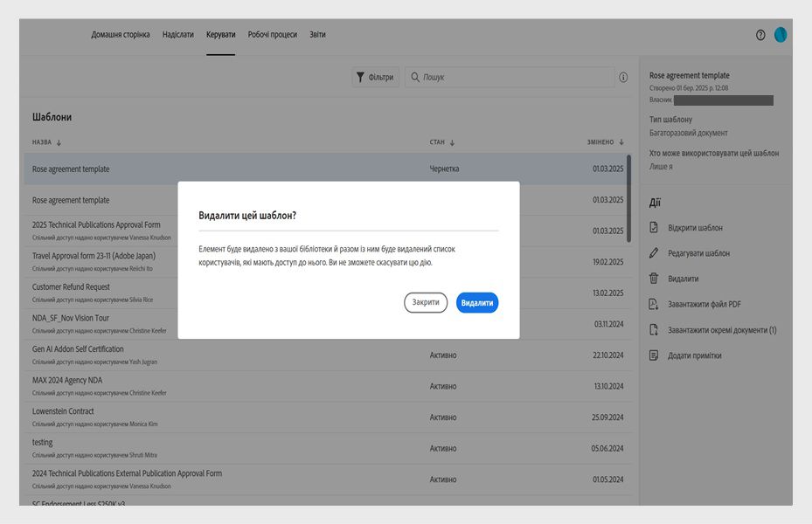The image size is (812, 524).
Task: Choose Редагувати шаблон action
Action: coord(698,253)
